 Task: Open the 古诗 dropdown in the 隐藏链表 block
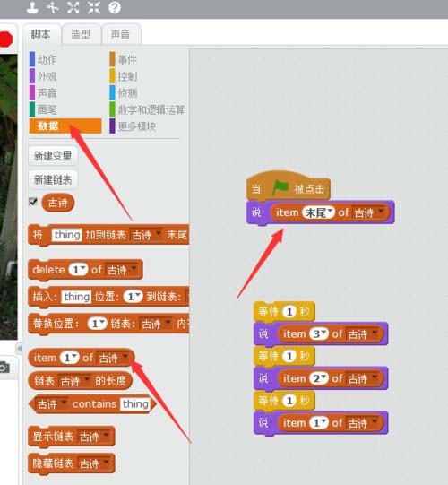[x=94, y=463]
